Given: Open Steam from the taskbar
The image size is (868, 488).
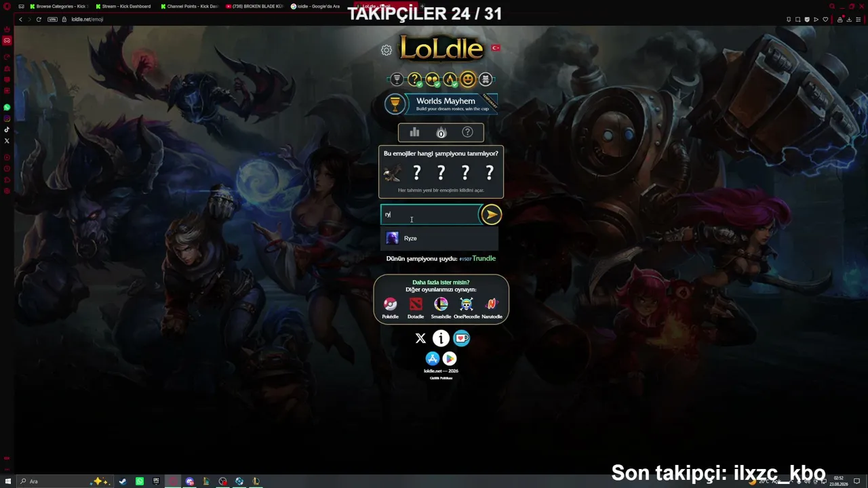Looking at the screenshot, I should [123, 481].
